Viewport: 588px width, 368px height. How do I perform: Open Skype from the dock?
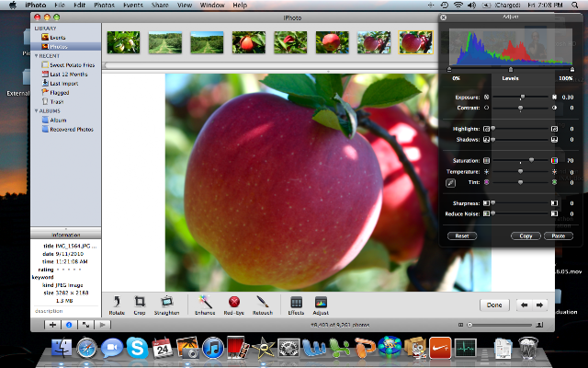[137, 348]
